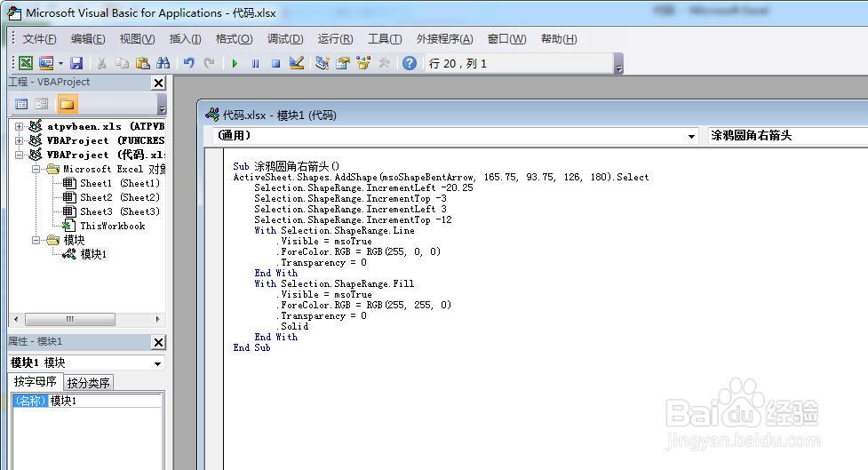Click code line 'With Selection.ShapeRange.Fill'

pos(334,284)
